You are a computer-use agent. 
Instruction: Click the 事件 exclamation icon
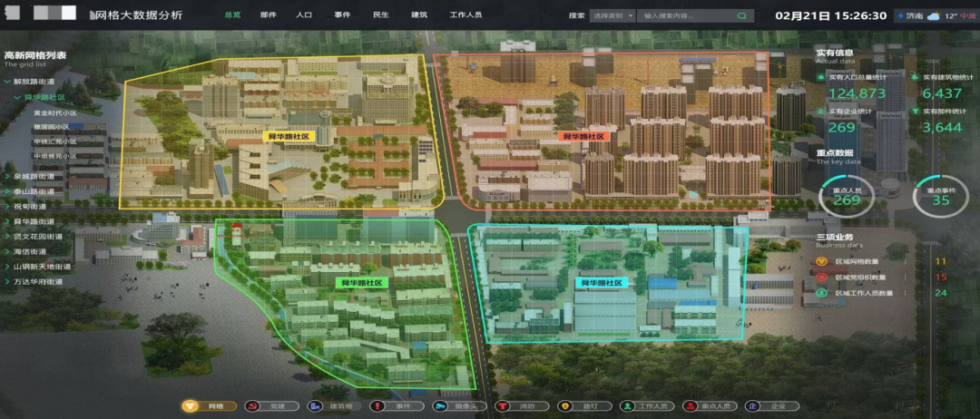tap(377, 406)
